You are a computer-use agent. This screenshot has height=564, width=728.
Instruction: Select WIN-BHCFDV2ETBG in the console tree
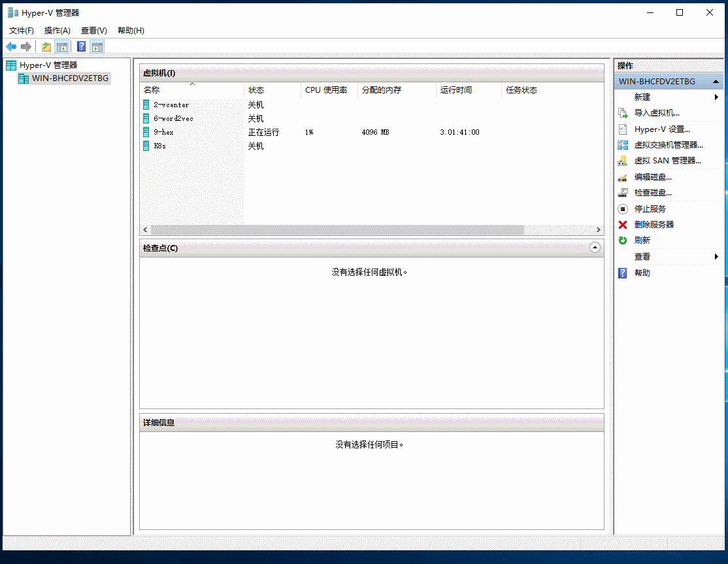point(69,78)
